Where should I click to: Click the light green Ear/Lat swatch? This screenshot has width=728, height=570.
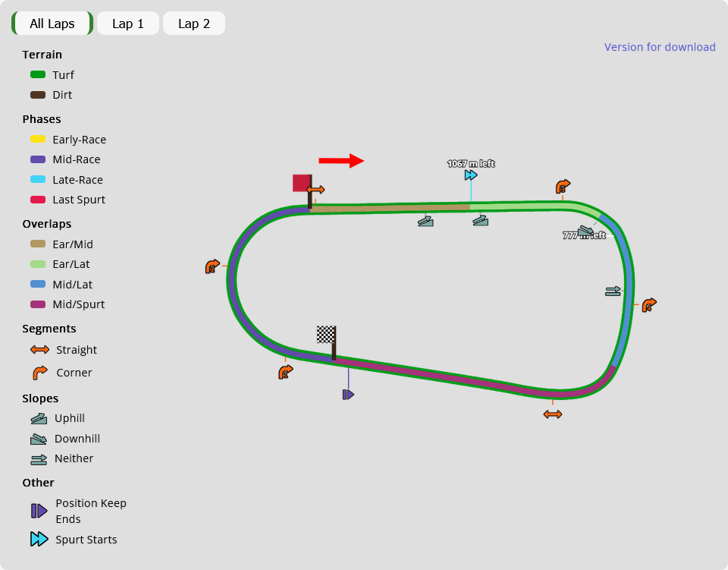tap(38, 264)
